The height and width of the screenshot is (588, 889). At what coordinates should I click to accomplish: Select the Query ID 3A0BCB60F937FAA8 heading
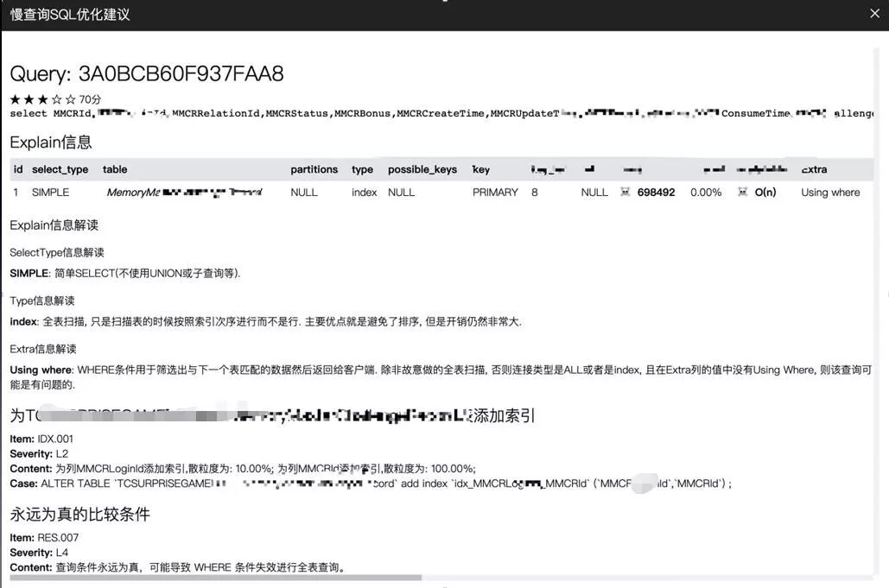(x=147, y=73)
